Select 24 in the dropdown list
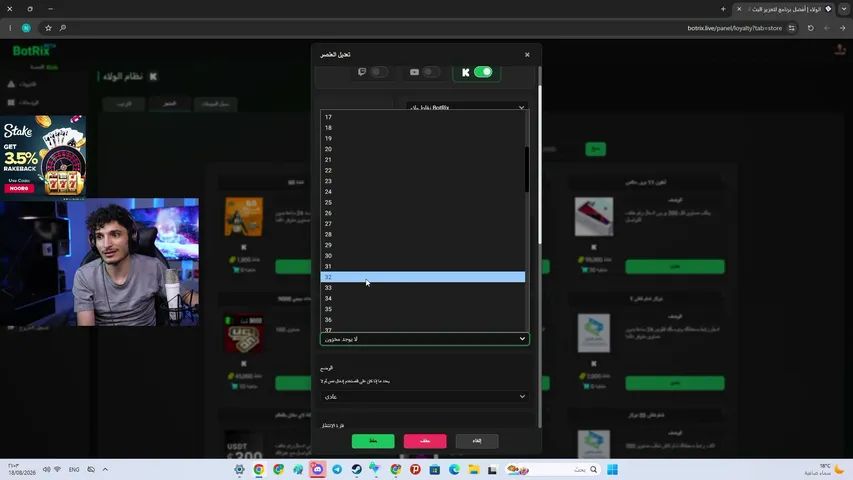The image size is (853, 480). pos(423,192)
